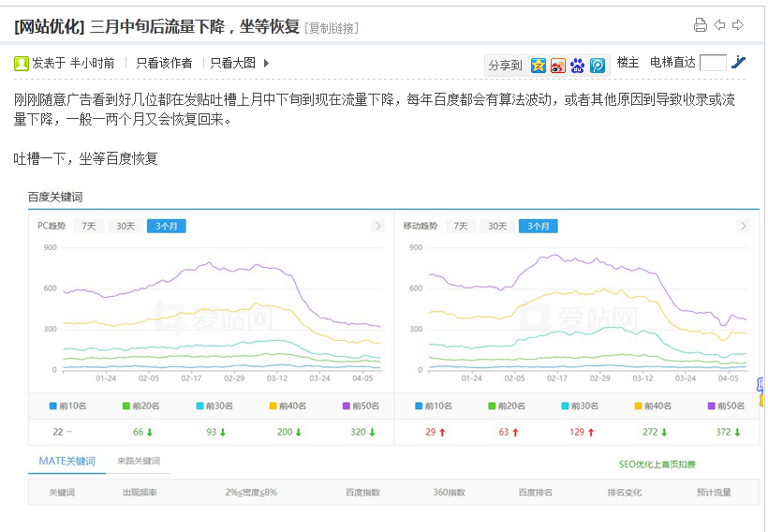The image size is (768, 532).
Task: Toggle 前40名 yellow legend in mobile chart
Action: [653, 406]
